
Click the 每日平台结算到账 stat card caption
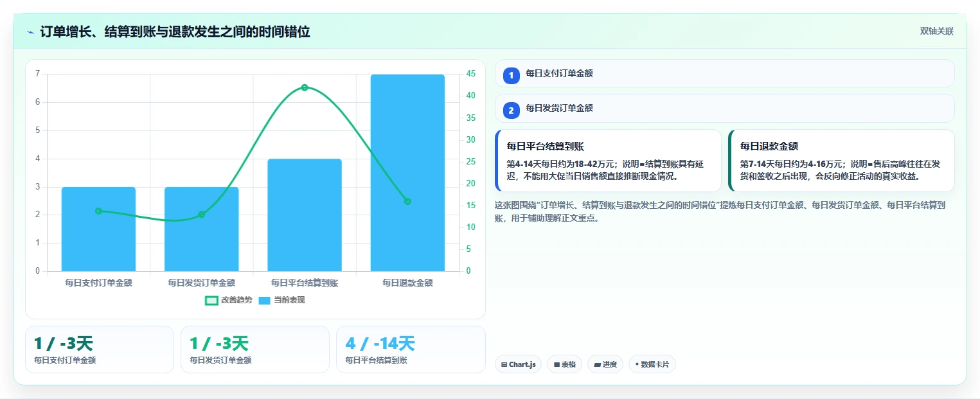[x=376, y=360]
